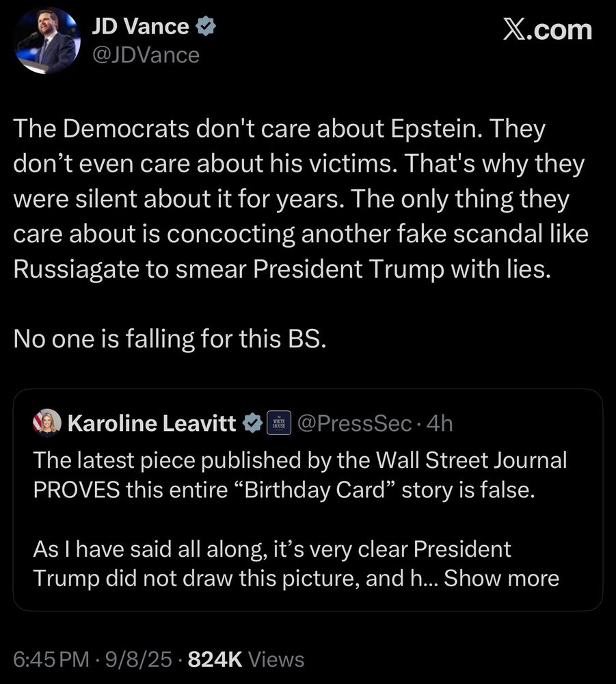This screenshot has height=684, width=616.
Task: Click the verified badge beside JD Vance
Action: click(206, 27)
